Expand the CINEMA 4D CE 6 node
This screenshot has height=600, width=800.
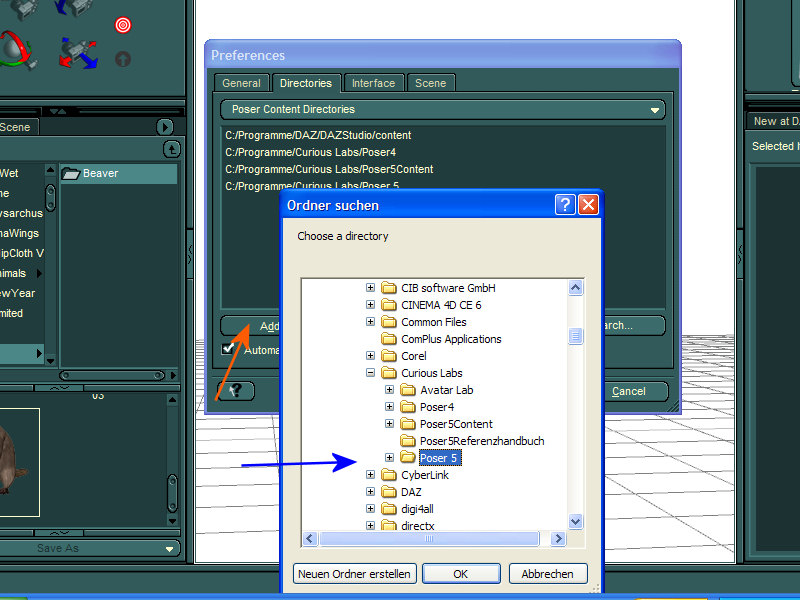coord(370,305)
